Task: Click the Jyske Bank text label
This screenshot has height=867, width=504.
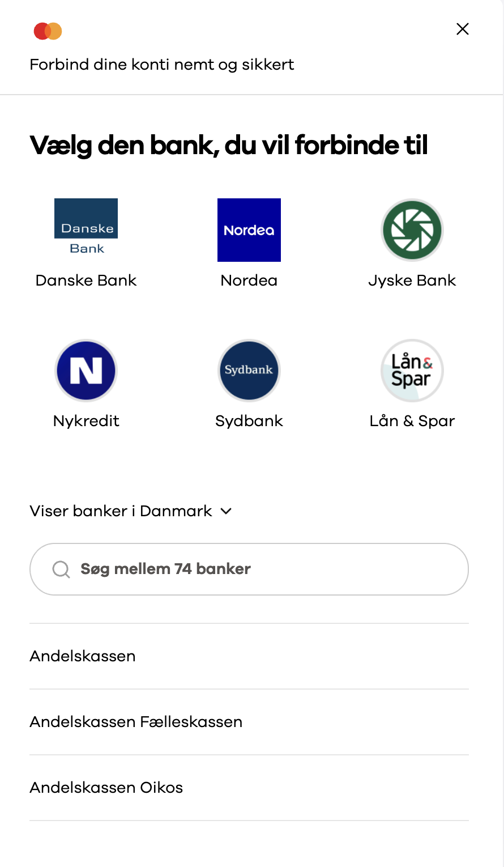Action: point(412,280)
